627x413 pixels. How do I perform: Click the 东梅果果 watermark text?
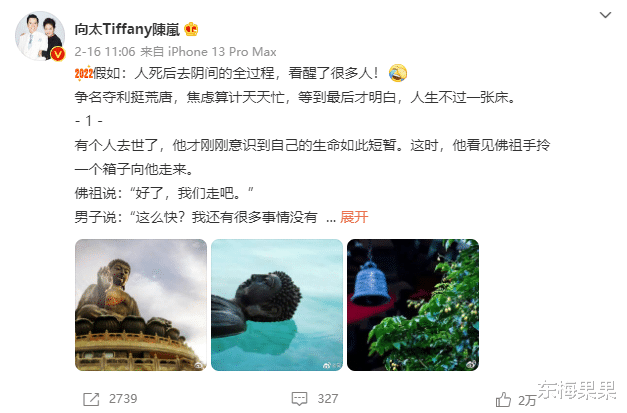pos(576,389)
